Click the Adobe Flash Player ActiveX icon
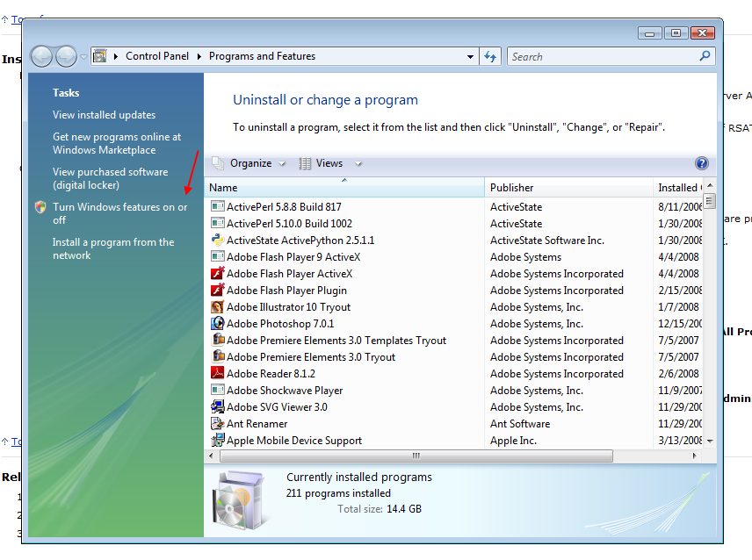Viewport: 752px width, 560px height. pos(217,274)
